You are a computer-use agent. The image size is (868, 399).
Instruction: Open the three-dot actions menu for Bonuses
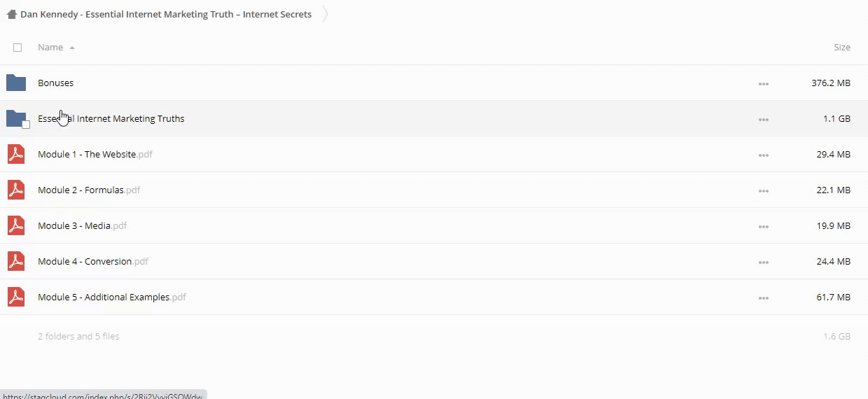pos(763,84)
